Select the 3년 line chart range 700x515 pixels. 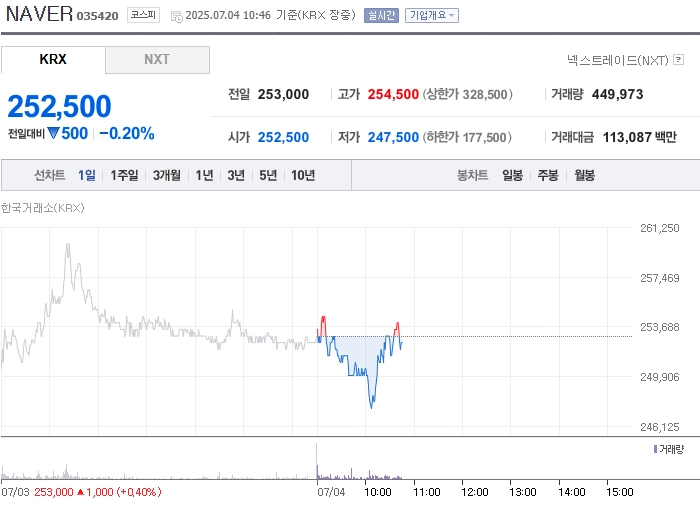pos(236,175)
